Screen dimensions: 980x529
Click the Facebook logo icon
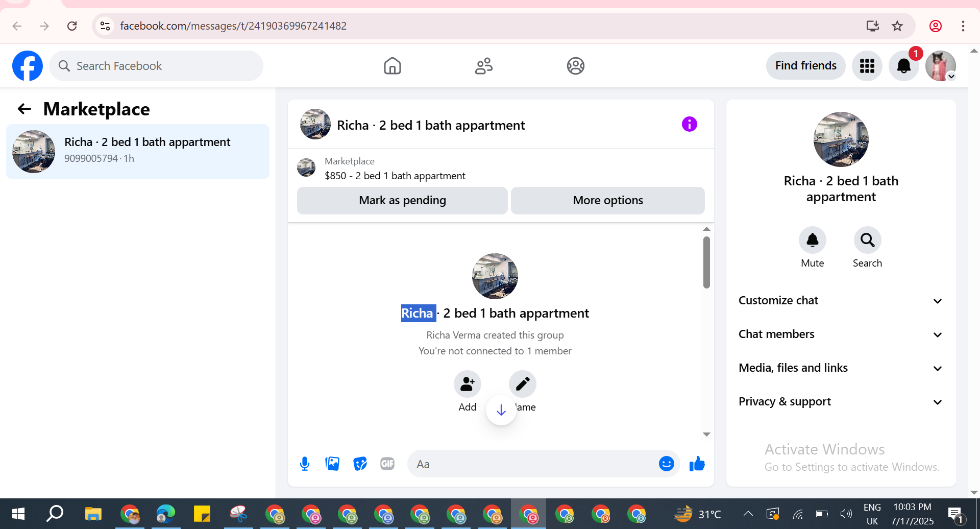click(x=28, y=66)
